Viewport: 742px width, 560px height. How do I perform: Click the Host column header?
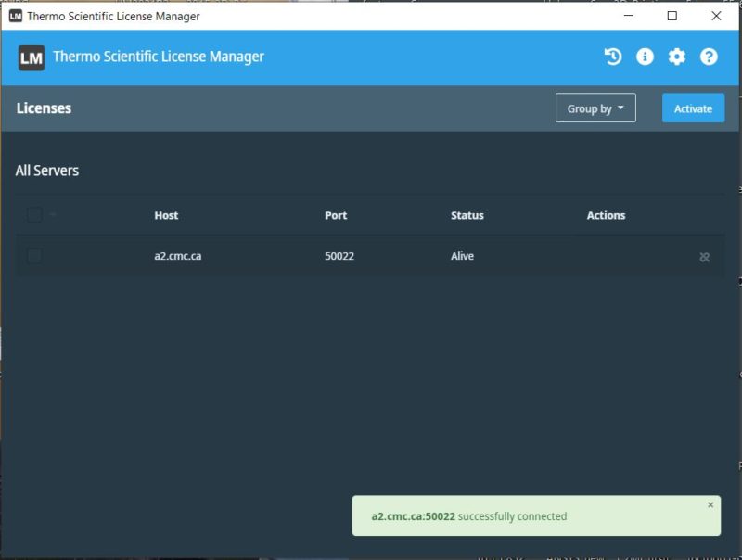[166, 215]
